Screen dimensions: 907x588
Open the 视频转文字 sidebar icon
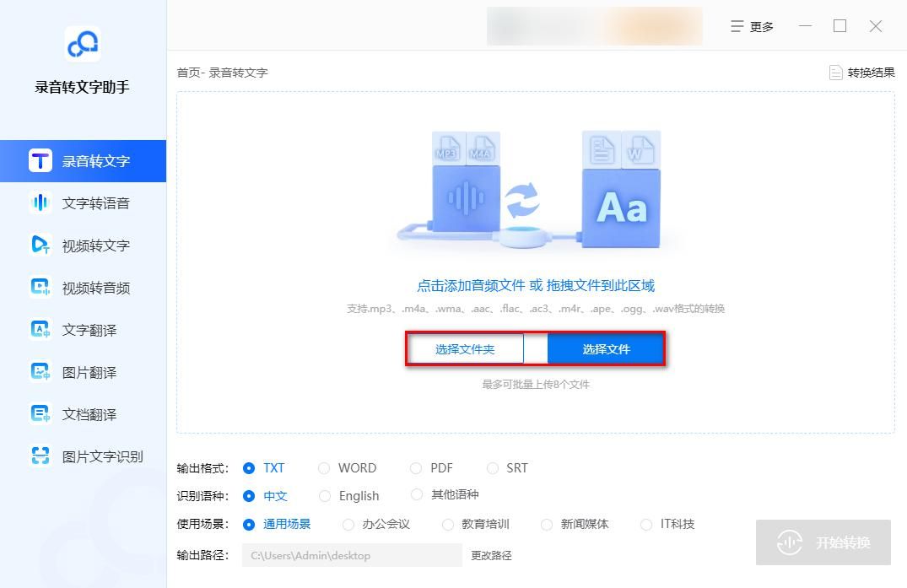tap(40, 245)
